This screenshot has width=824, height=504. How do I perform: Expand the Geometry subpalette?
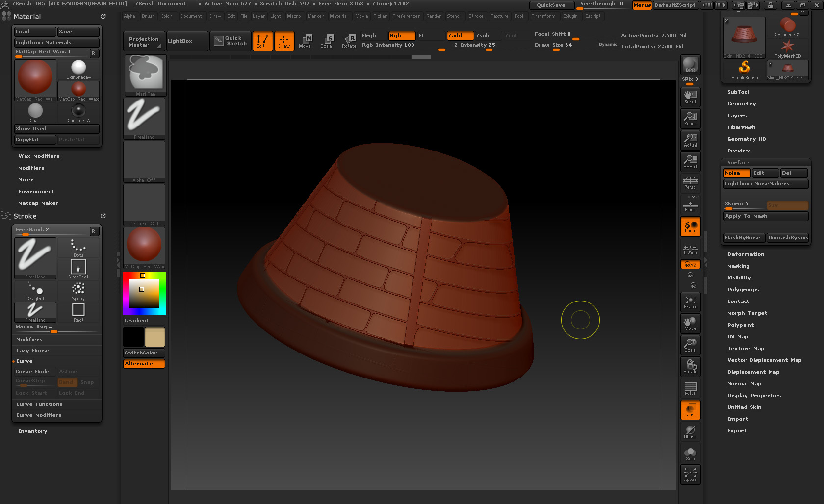click(742, 104)
